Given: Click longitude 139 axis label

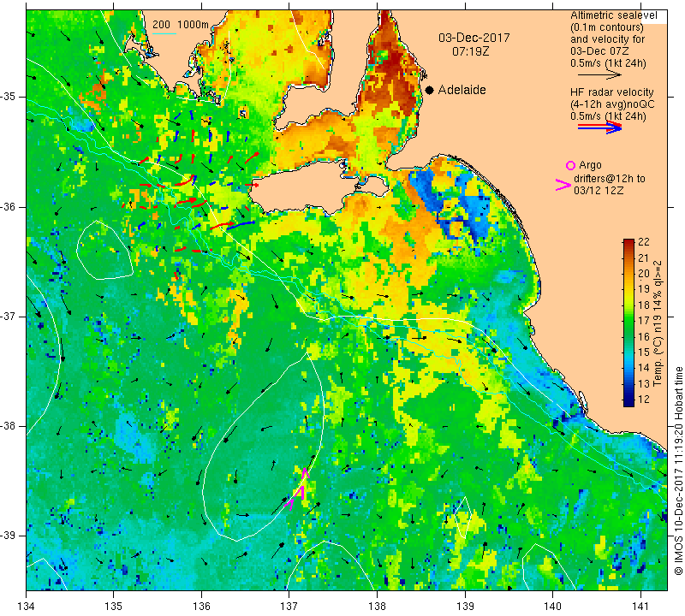Looking at the screenshot, I should [x=465, y=607].
